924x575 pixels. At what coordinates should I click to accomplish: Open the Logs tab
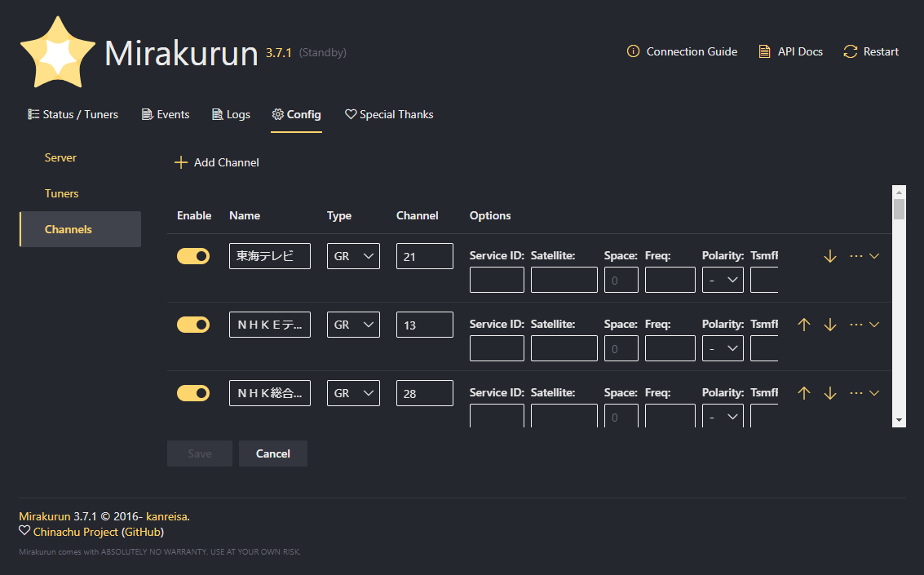click(x=231, y=114)
